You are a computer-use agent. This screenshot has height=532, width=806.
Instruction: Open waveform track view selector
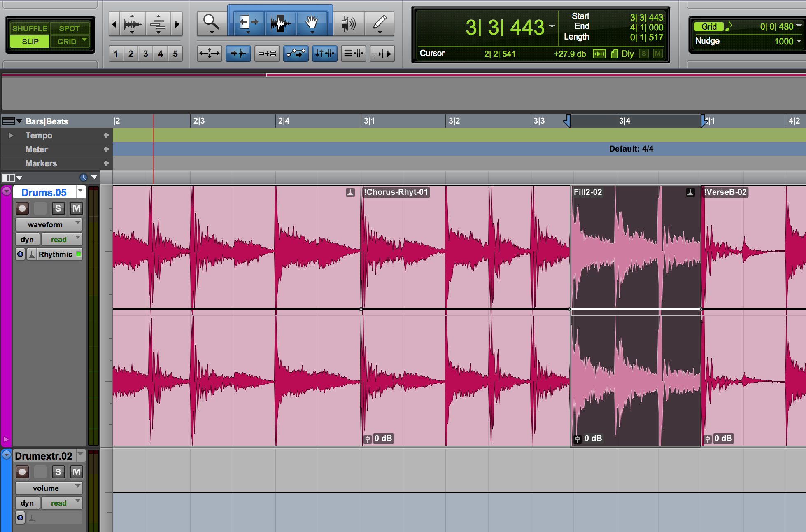click(x=49, y=225)
